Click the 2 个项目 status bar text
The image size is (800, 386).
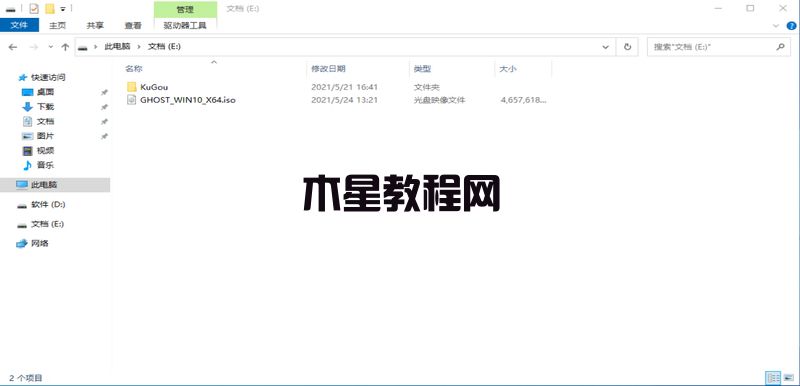pos(26,378)
